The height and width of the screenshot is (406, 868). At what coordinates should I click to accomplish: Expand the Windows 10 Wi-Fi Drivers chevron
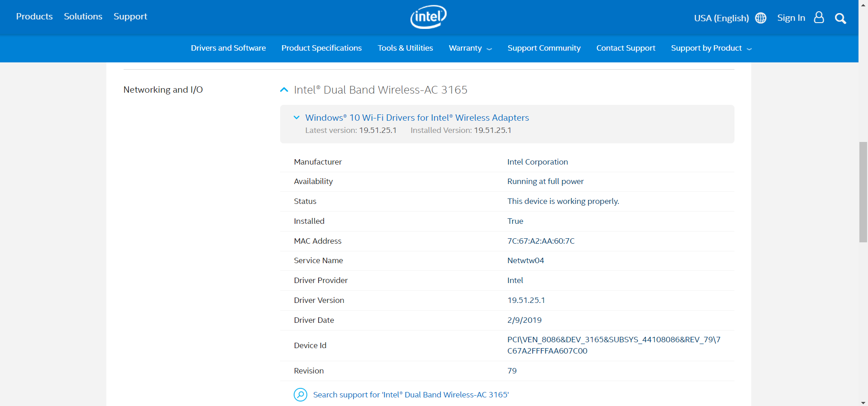pyautogui.click(x=296, y=118)
